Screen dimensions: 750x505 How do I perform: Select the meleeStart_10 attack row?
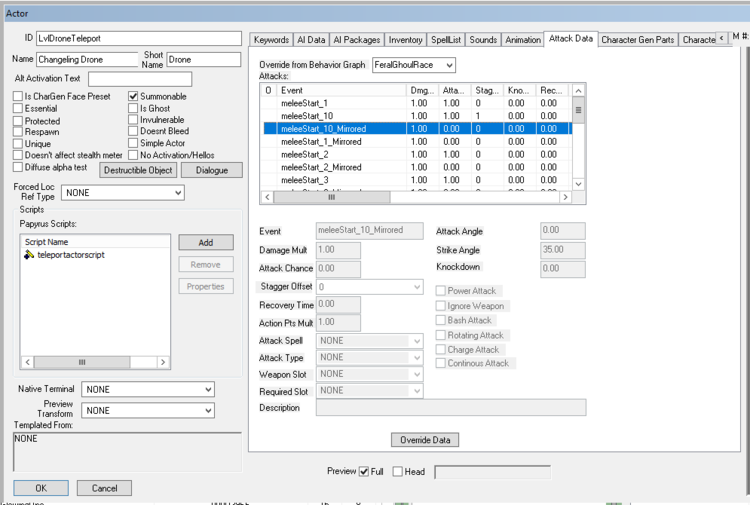click(x=416, y=116)
